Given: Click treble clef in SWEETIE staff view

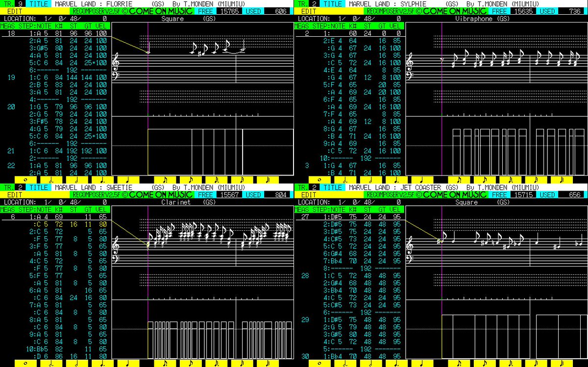Looking at the screenshot, I should point(116,246).
